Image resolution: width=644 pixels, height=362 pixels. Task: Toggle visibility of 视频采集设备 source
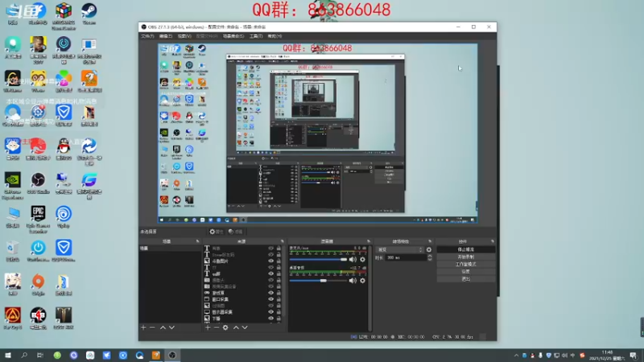[270, 286]
